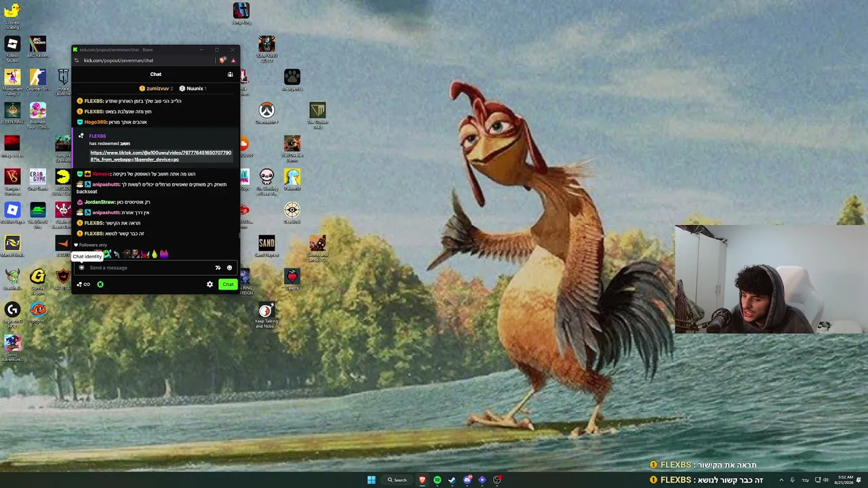This screenshot has height=488, width=868.
Task: Click username Hogo369 in chat
Action: (x=96, y=122)
